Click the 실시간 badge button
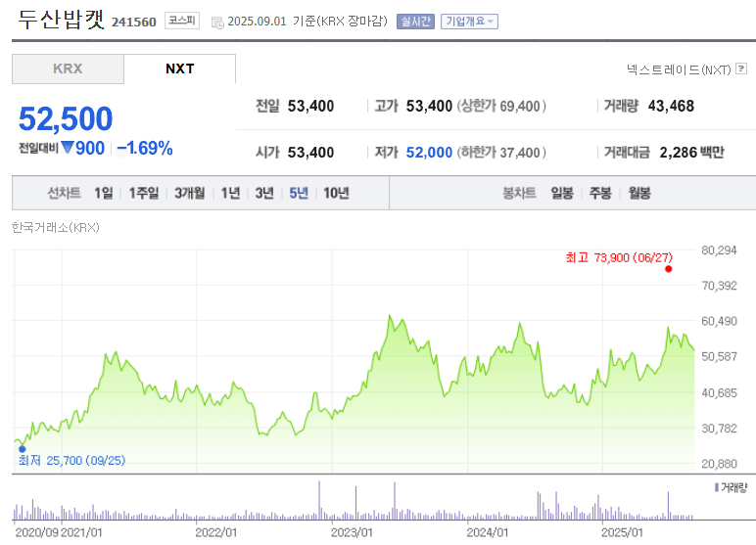The width and height of the screenshot is (756, 545). tap(415, 22)
